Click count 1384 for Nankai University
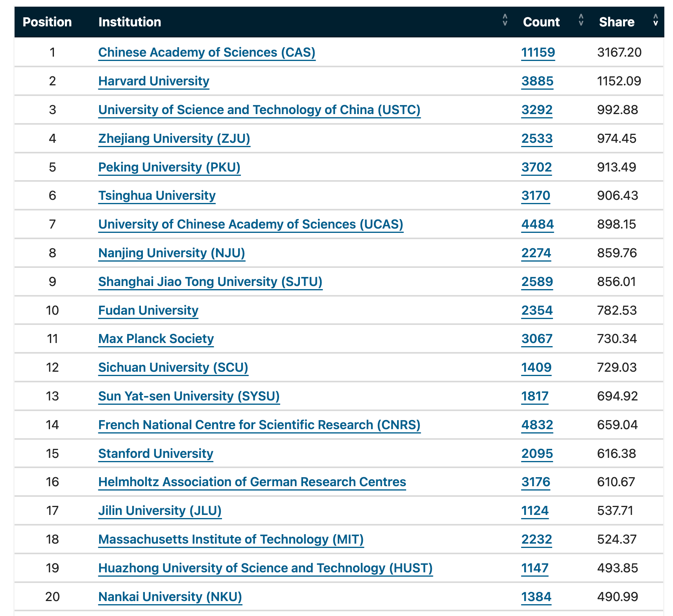 click(536, 597)
